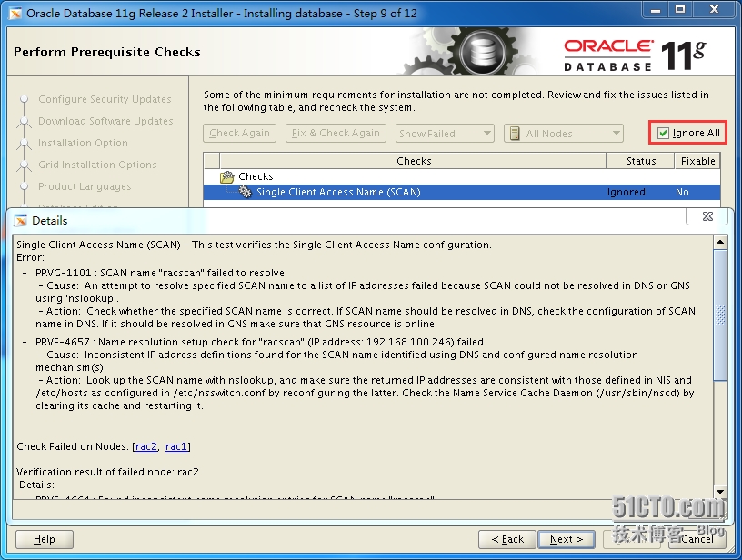Click the Status column header
This screenshot has height=560, width=742.
[640, 161]
